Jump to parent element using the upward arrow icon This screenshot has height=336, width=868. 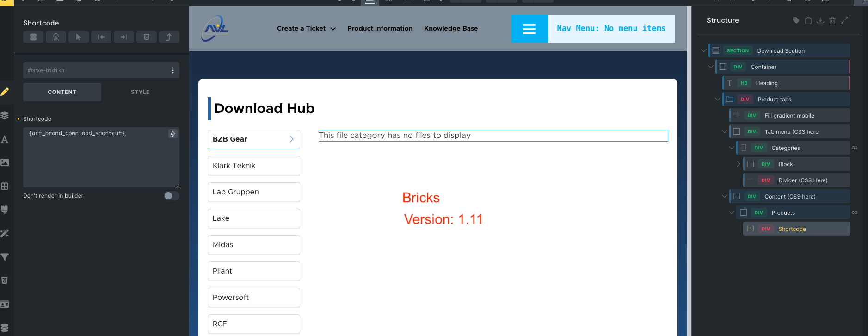pos(169,37)
